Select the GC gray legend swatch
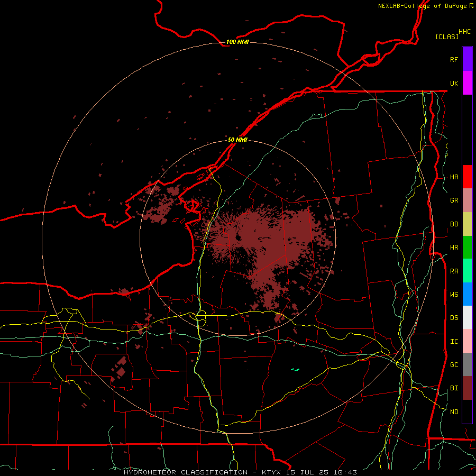The height and width of the screenshot is (476, 476). [467, 364]
